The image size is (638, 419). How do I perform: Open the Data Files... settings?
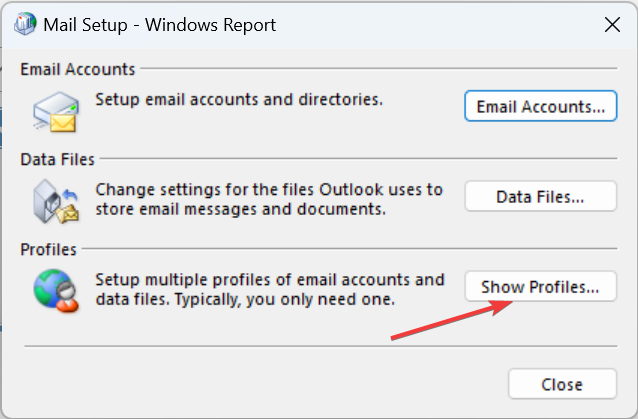[541, 196]
